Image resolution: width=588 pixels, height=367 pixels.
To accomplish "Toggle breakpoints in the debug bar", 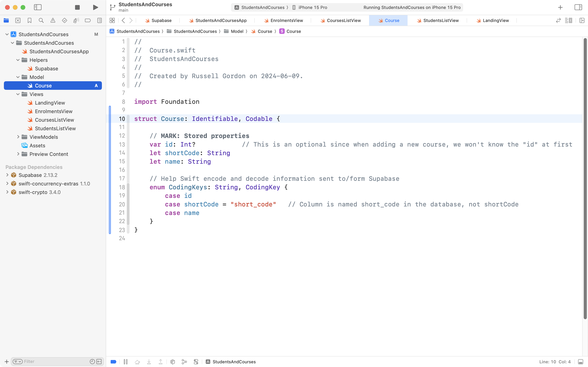I will 113,362.
